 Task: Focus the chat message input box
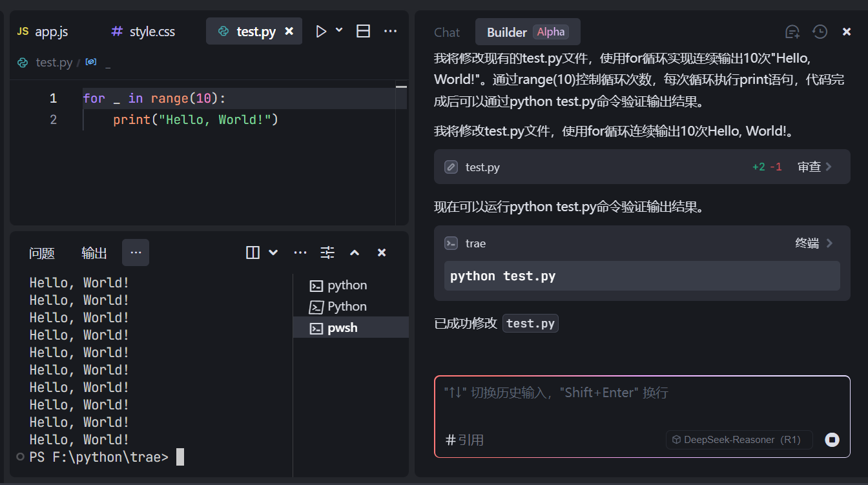click(642, 400)
